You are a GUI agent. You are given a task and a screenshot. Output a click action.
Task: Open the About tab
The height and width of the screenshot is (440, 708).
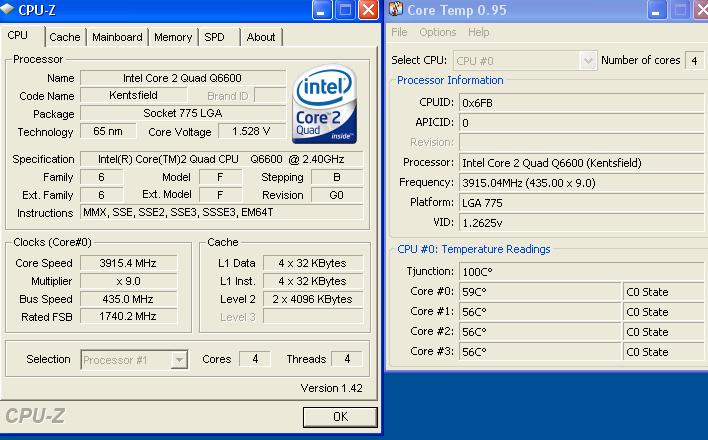coord(261,37)
